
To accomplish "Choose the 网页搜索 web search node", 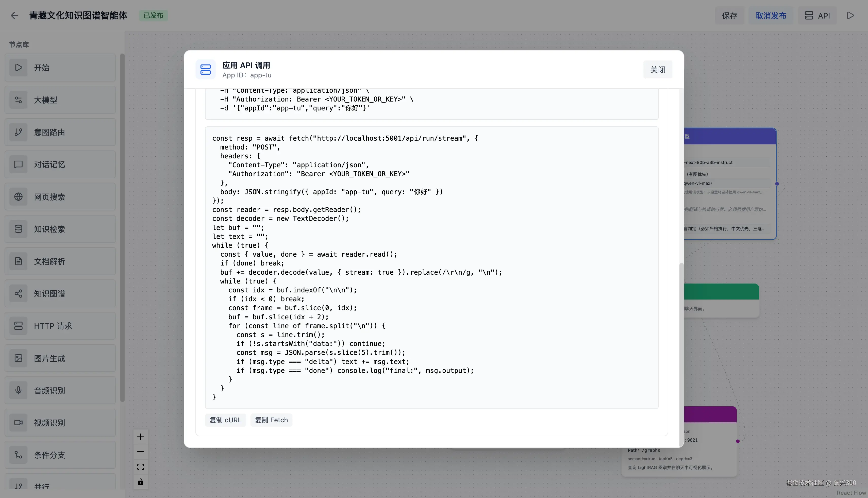I will click(x=60, y=197).
